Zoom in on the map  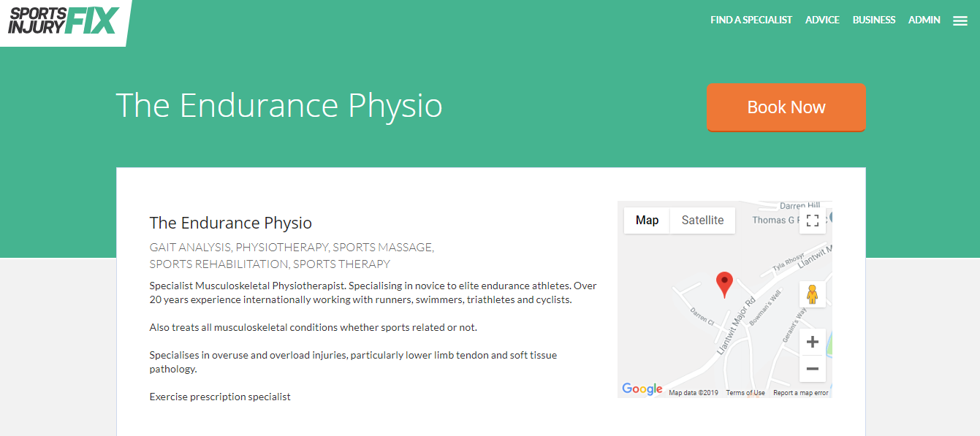812,340
